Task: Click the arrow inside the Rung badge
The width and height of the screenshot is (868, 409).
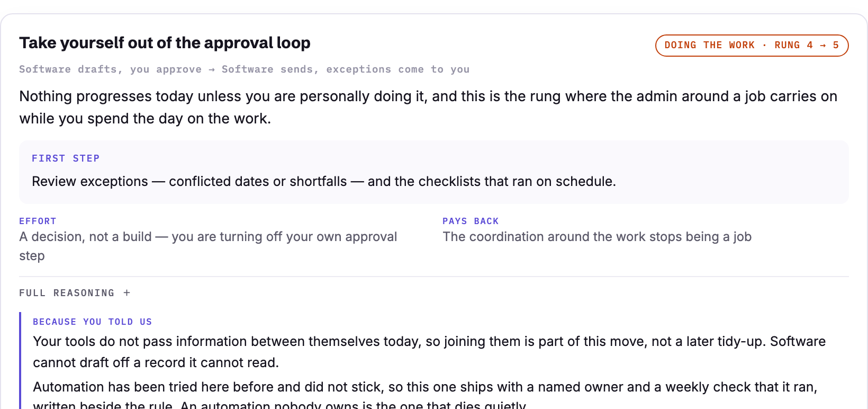Action: (x=823, y=46)
